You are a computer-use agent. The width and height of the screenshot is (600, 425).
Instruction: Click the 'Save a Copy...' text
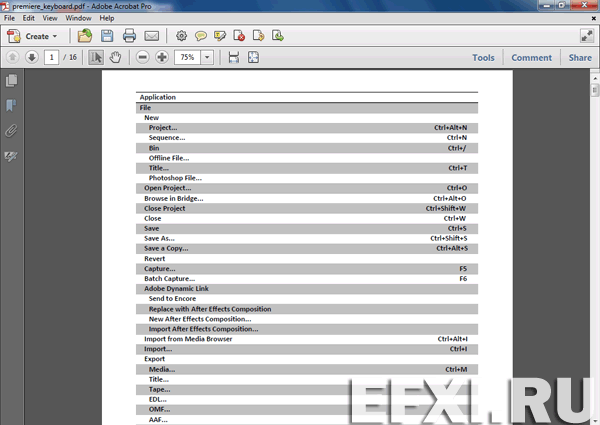click(x=166, y=249)
